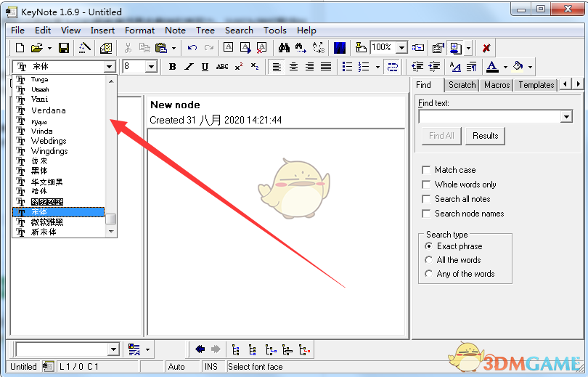
Task: Apply Strikeout ABC formatting
Action: tap(222, 67)
